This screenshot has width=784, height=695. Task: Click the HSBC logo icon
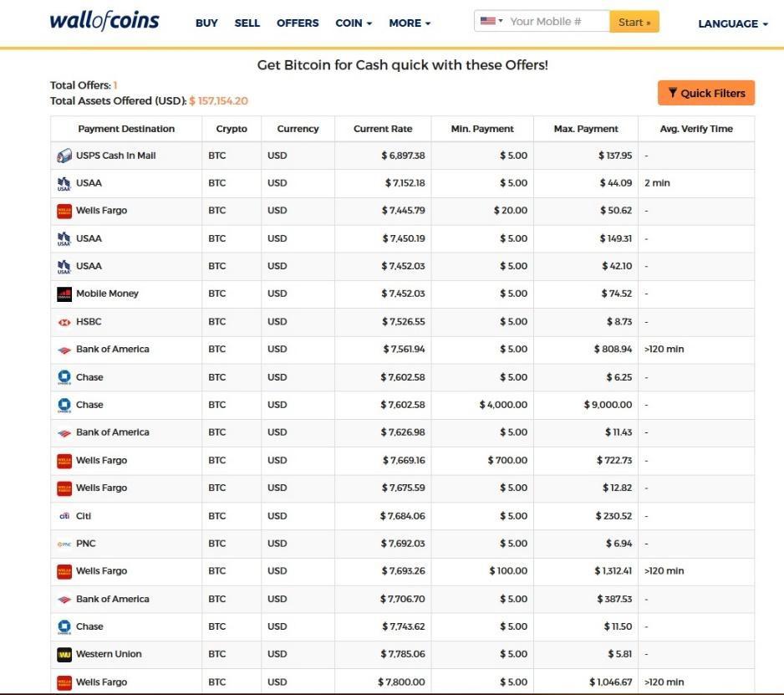64,322
